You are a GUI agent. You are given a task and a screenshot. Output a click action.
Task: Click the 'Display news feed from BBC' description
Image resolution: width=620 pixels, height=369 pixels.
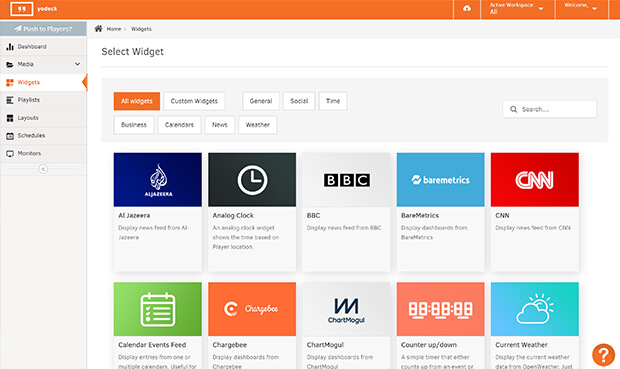coord(344,228)
